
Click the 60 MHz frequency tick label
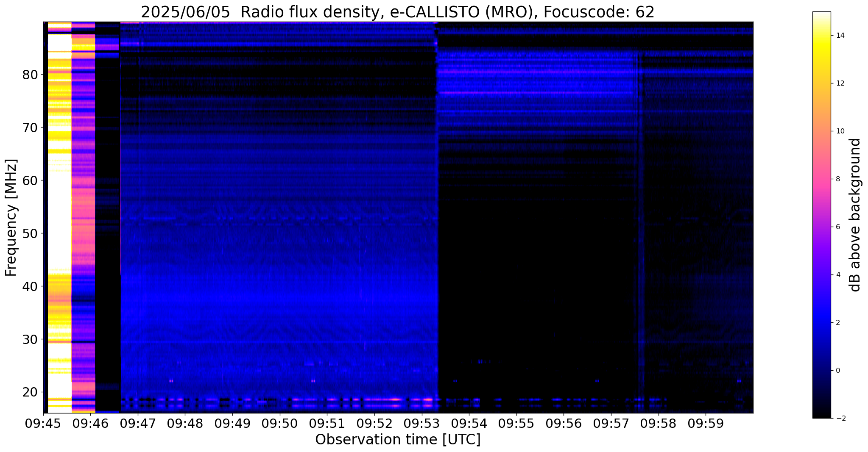click(30, 180)
